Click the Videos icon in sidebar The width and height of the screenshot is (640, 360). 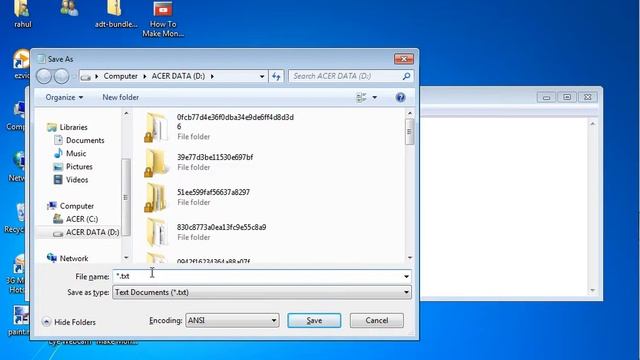58,180
